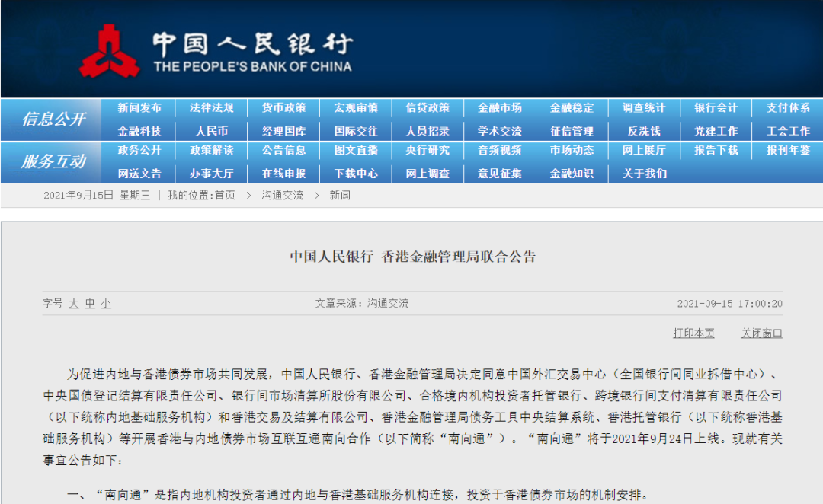
Task: Open 央行研究 from the lower menu
Action: click(428, 152)
